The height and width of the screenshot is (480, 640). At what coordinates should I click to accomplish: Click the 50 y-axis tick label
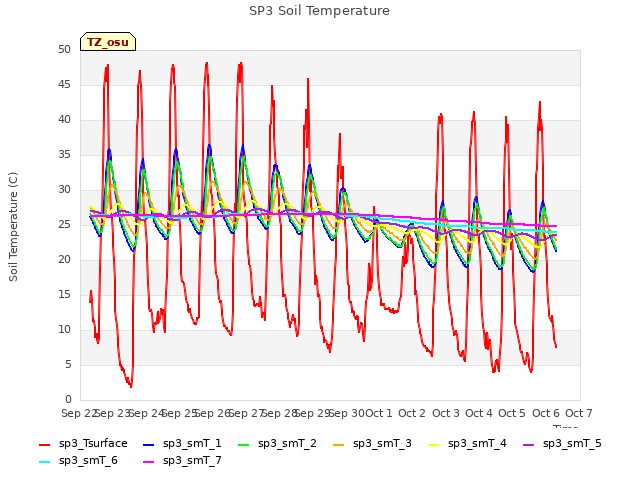click(64, 50)
